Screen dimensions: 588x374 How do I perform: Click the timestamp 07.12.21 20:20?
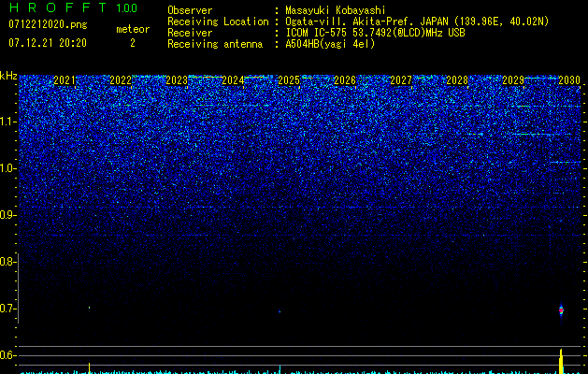click(48, 43)
